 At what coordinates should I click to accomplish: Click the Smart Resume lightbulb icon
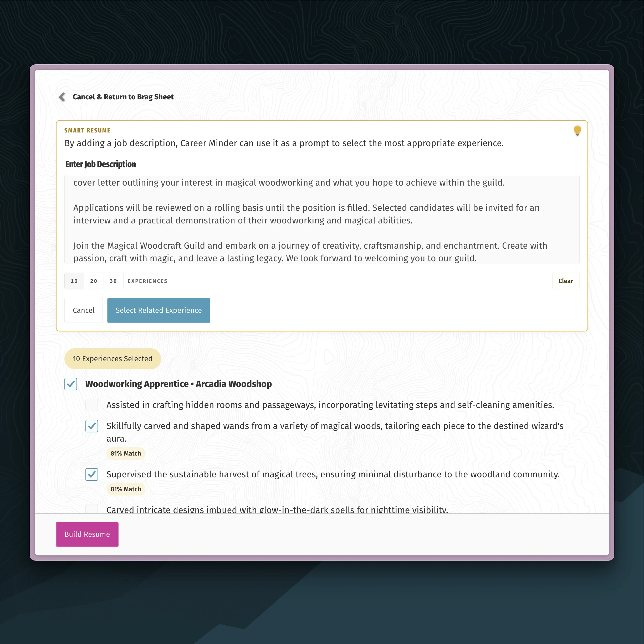point(577,130)
